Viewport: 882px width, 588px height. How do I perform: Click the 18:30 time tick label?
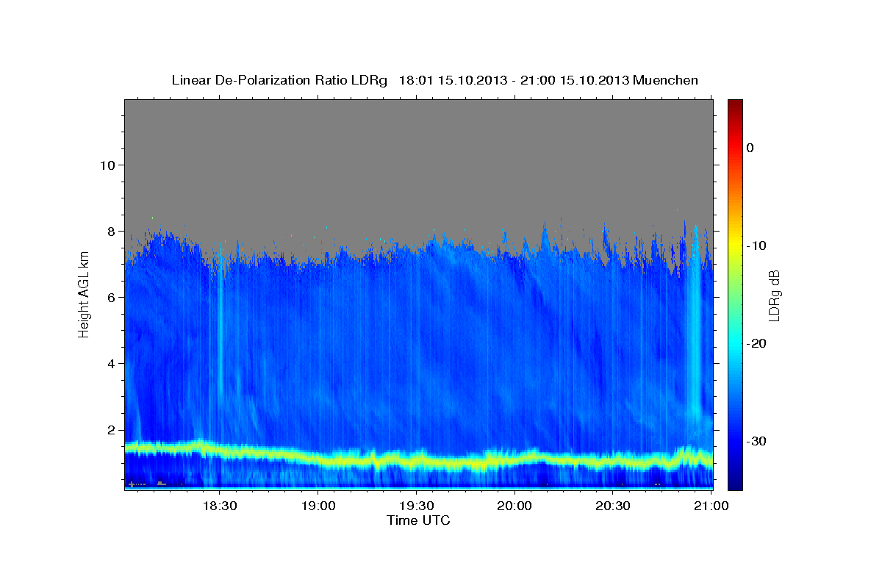(219, 506)
